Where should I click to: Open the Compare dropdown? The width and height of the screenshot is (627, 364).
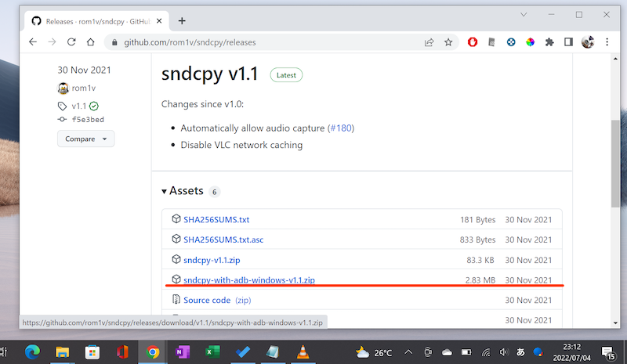click(x=85, y=139)
